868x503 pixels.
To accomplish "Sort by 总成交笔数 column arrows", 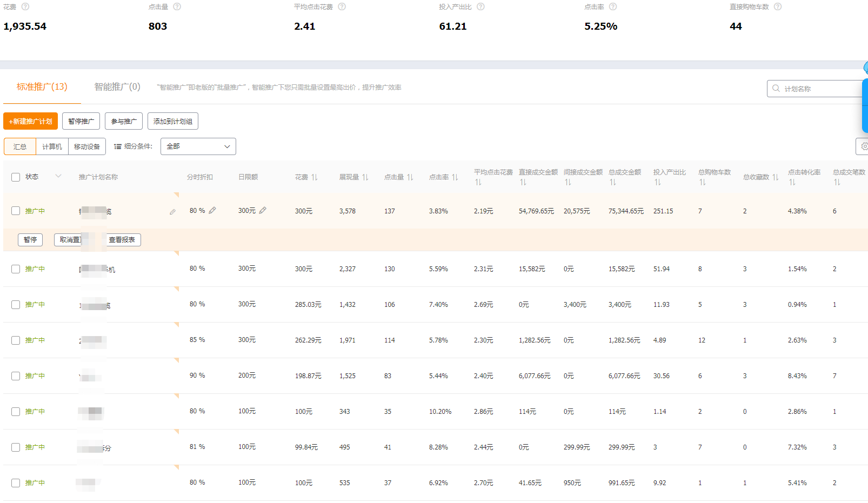I will [837, 183].
